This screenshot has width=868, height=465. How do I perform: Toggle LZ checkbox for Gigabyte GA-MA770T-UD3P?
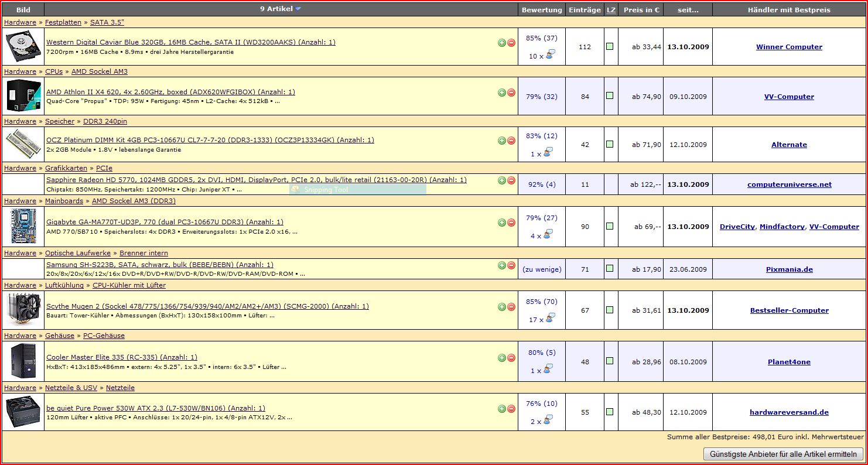point(610,225)
